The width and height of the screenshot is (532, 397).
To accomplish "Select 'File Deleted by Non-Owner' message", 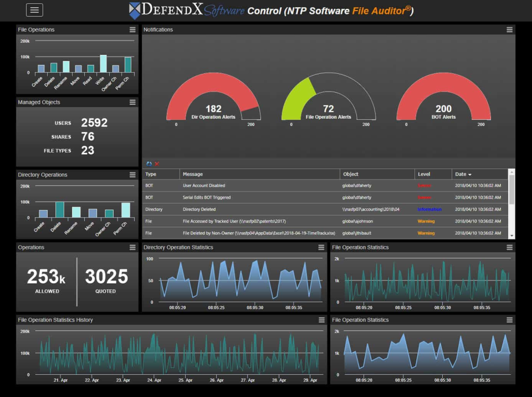I will pyautogui.click(x=259, y=233).
